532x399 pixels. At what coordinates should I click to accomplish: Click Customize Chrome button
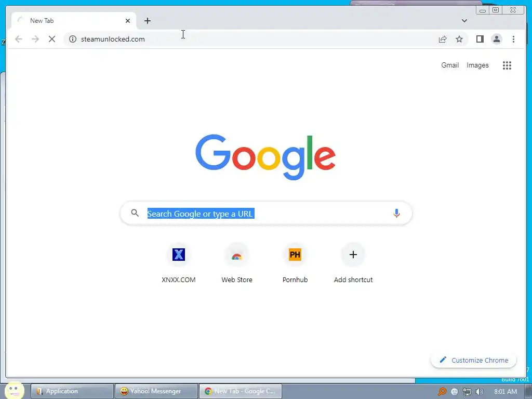pos(474,360)
